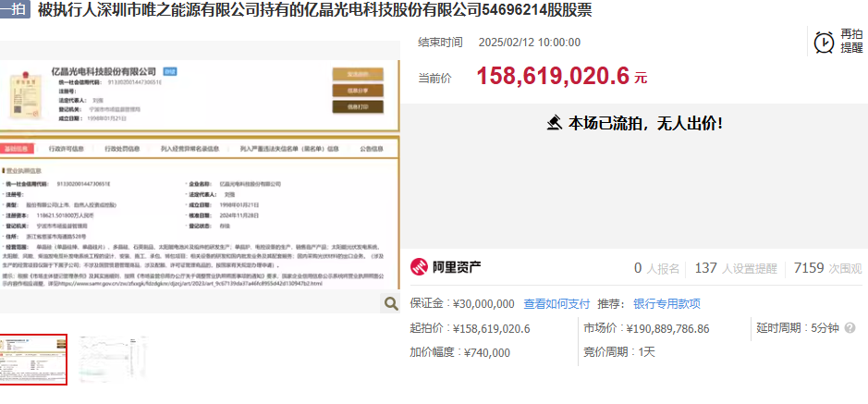Image resolution: width=868 pixels, height=404 pixels.
Task: Click the 阿里资产 logo
Action: pyautogui.click(x=446, y=268)
